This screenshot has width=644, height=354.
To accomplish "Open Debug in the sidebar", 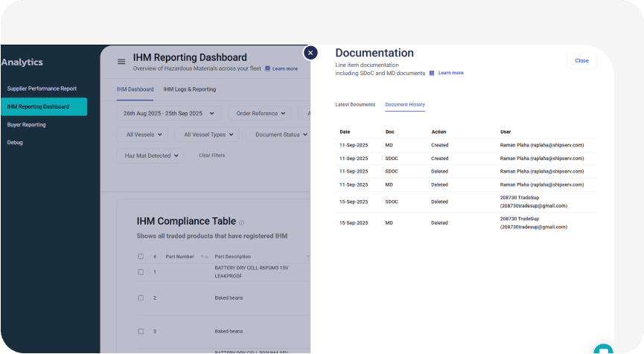I will click(x=15, y=142).
